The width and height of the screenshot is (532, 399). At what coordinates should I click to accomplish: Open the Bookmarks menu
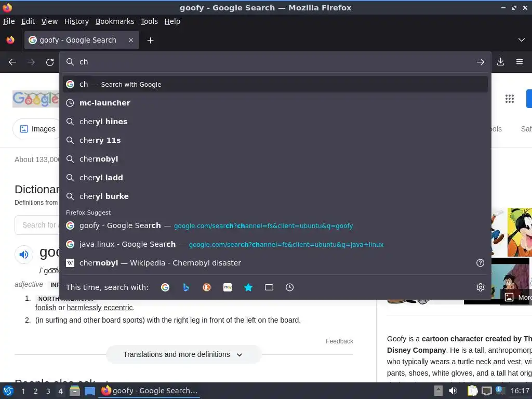[115, 21]
